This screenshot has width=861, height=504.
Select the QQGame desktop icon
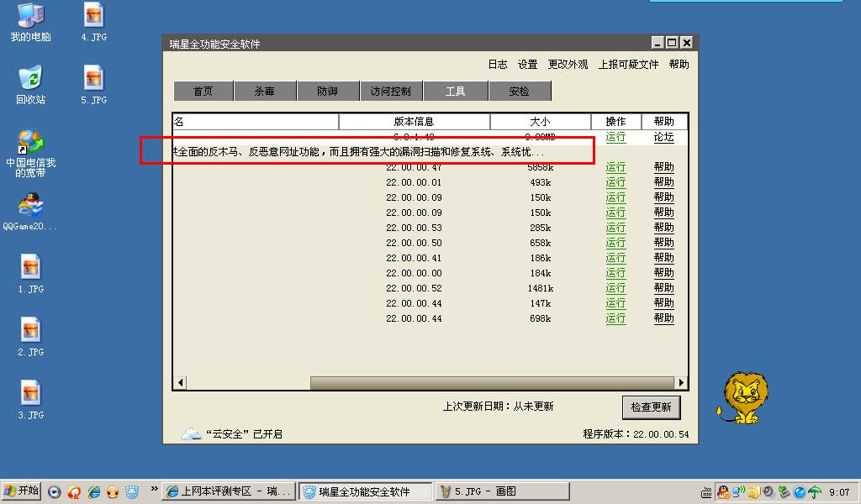click(31, 211)
